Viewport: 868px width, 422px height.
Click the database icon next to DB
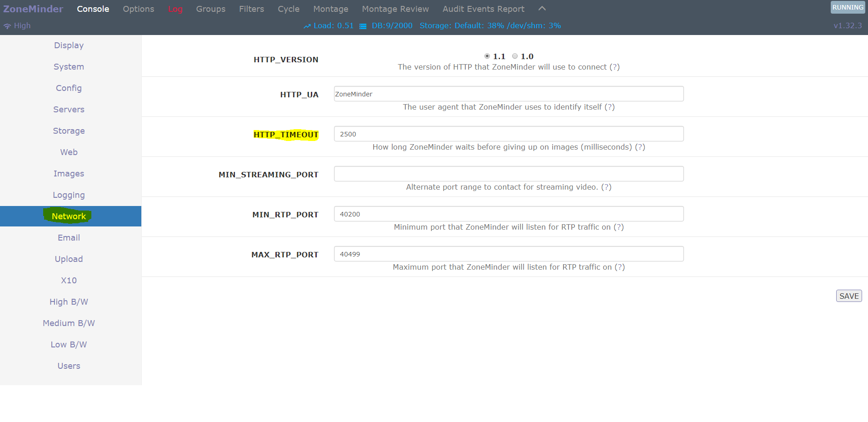point(363,26)
